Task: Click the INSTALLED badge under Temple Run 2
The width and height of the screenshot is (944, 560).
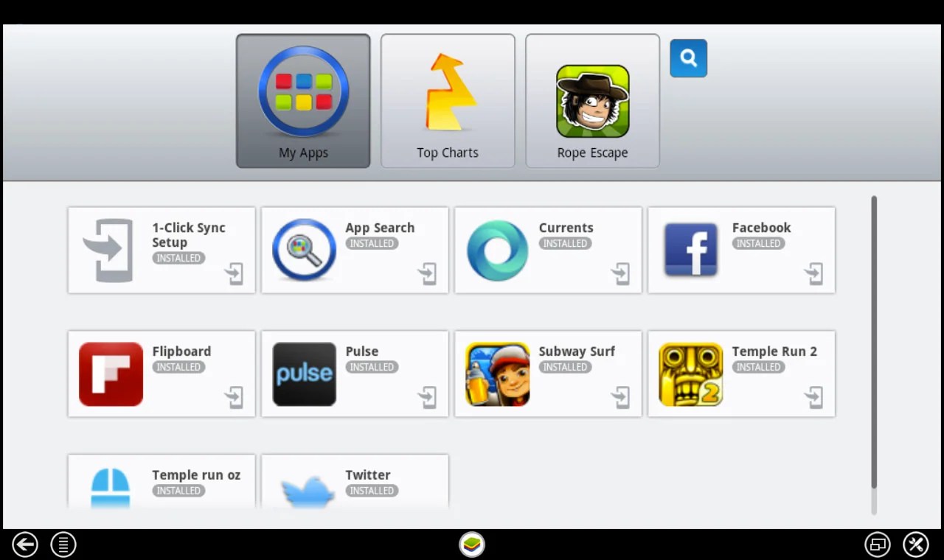Action: (x=758, y=367)
